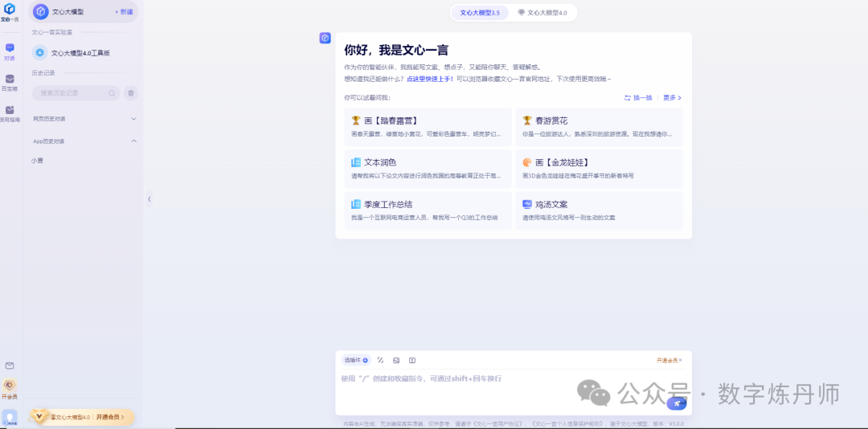
Task: Click the 选插件 plugin button
Action: (356, 361)
